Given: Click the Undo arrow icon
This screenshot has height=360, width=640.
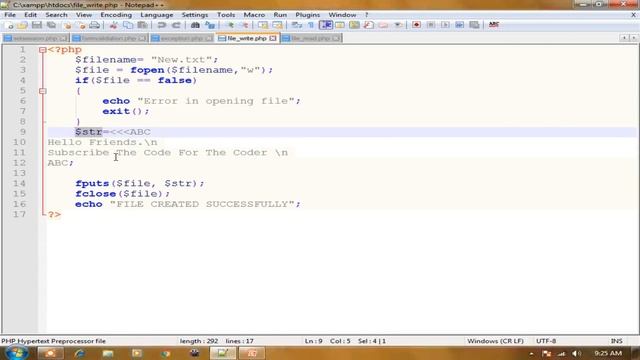Looking at the screenshot, I should [x=162, y=25].
